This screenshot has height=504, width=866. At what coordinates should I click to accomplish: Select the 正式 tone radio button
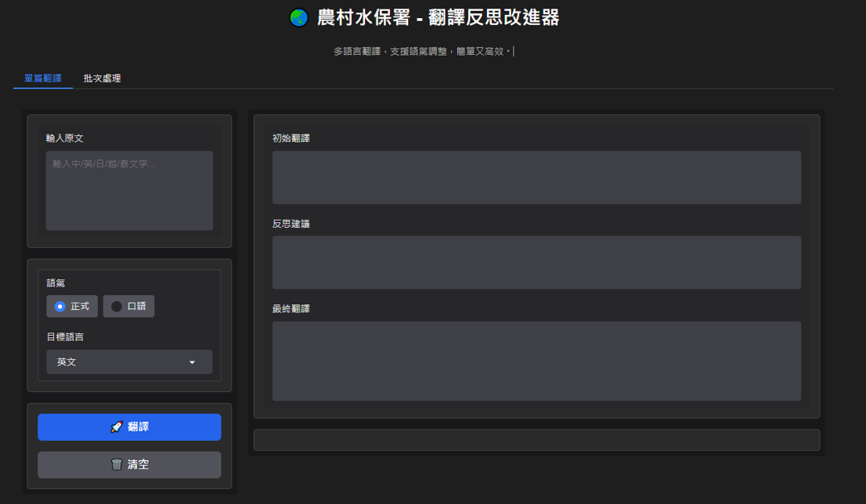click(x=72, y=307)
